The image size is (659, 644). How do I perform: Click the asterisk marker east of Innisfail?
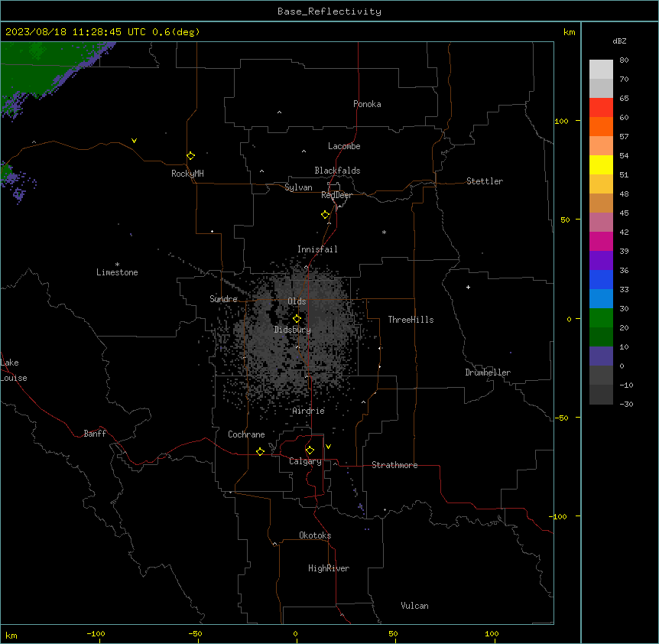384,232
